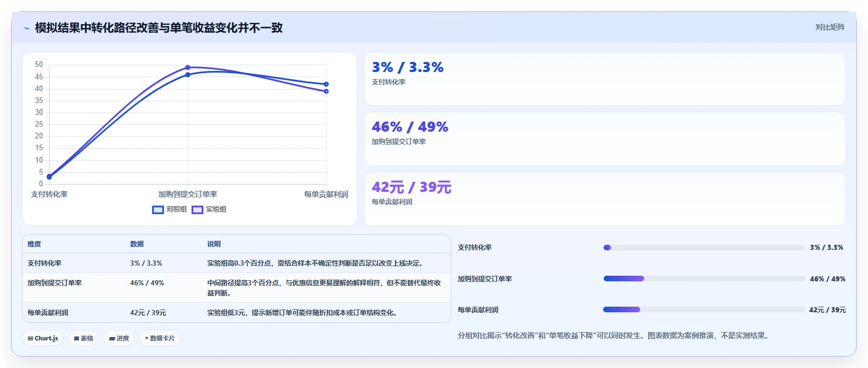This screenshot has width=868, height=368.
Task: Click the 维度 table column header
Action: pos(34,244)
